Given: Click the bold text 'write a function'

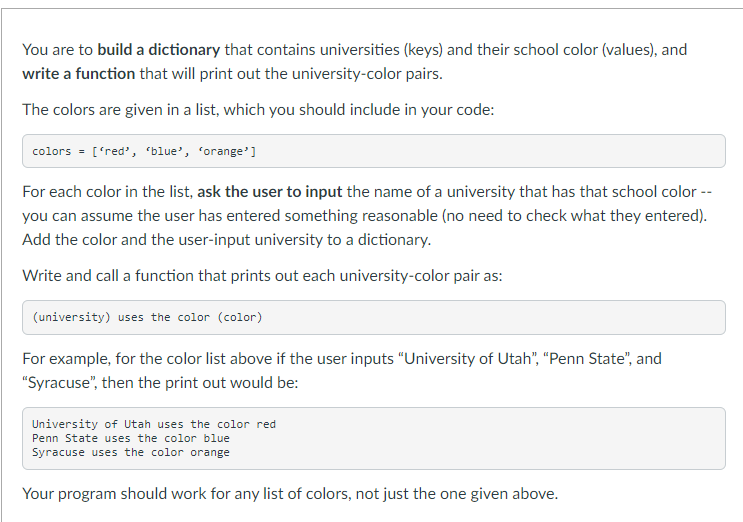Looking at the screenshot, I should pos(79,74).
